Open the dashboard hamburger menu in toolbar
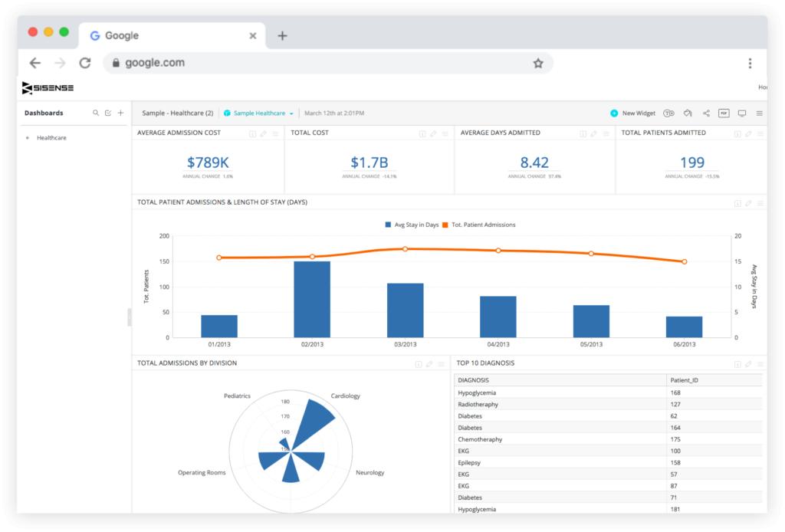The height and width of the screenshot is (532, 785). [x=759, y=113]
